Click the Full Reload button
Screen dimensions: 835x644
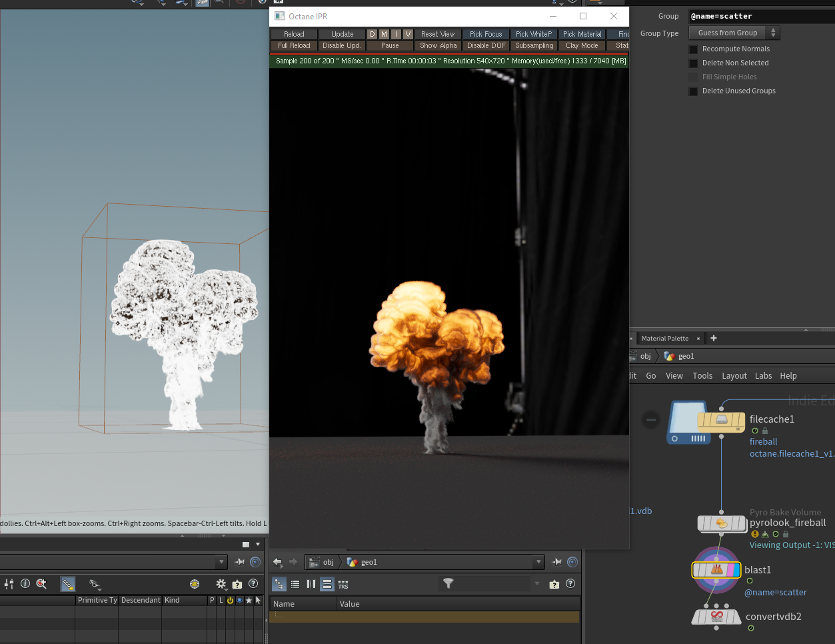(294, 45)
